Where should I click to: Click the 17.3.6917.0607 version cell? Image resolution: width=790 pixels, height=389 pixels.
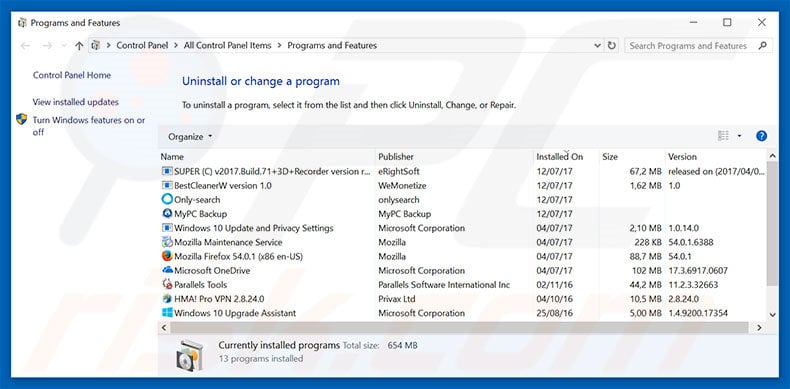click(x=698, y=271)
